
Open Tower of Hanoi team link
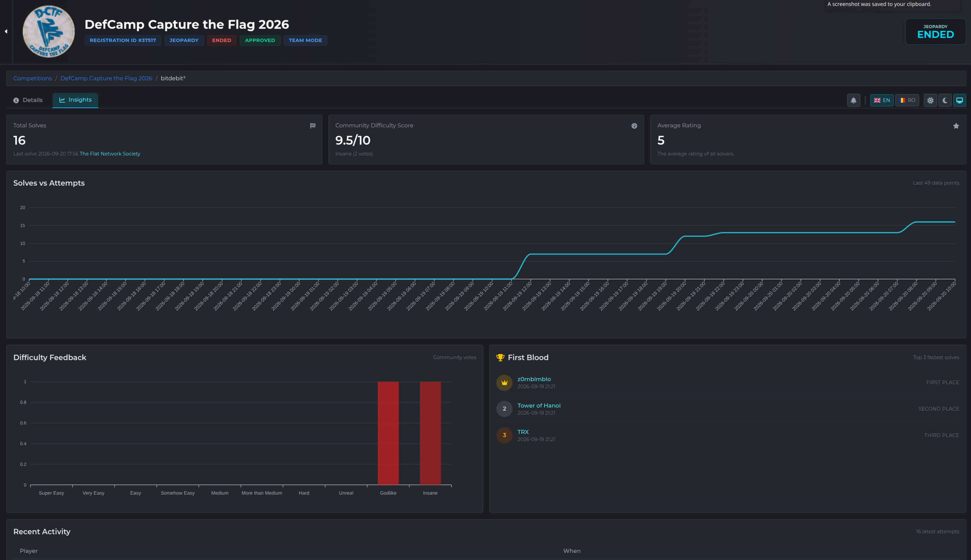click(539, 406)
